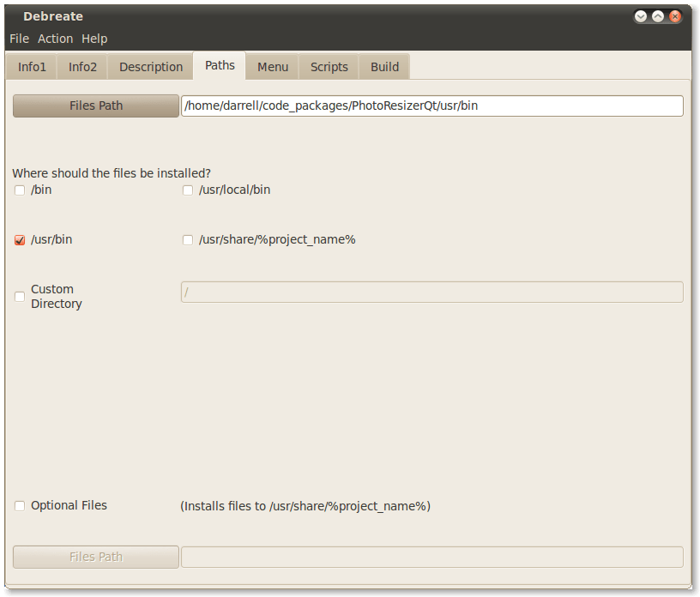Open the File menu

pos(19,39)
